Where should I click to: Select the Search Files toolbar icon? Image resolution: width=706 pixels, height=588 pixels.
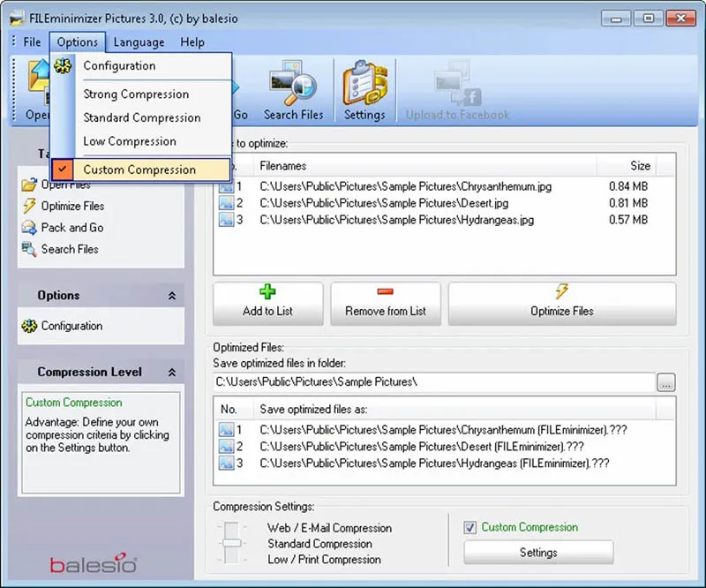point(294,88)
